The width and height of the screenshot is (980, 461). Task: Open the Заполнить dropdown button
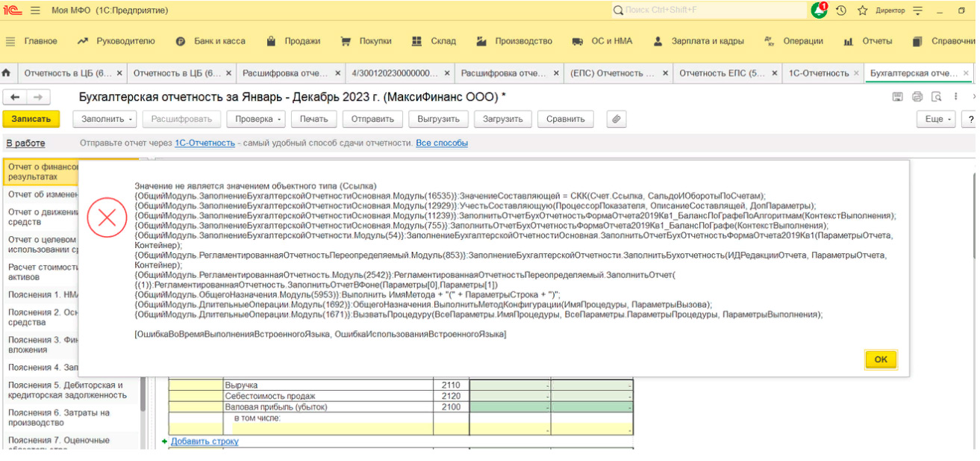104,119
